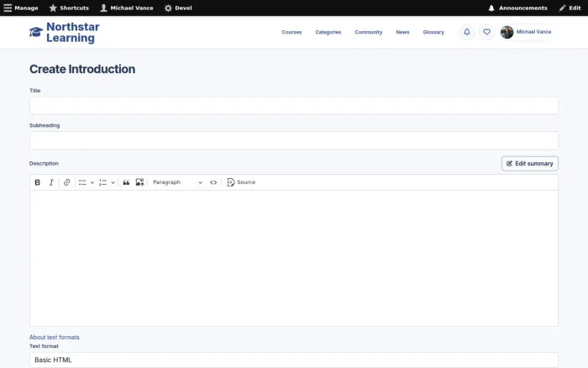Expand numbered list style options arrow

pyautogui.click(x=113, y=182)
